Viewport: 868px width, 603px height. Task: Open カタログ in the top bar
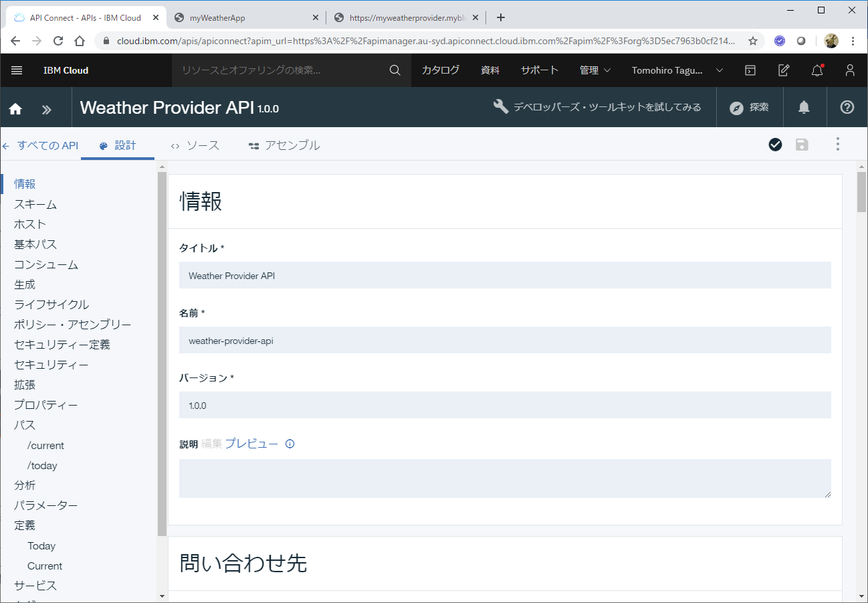point(441,70)
